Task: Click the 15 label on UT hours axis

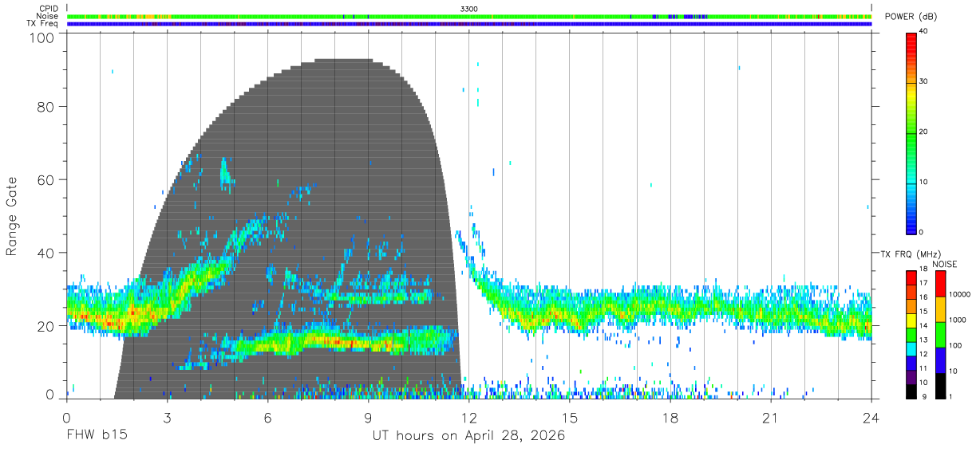Action: (x=569, y=417)
